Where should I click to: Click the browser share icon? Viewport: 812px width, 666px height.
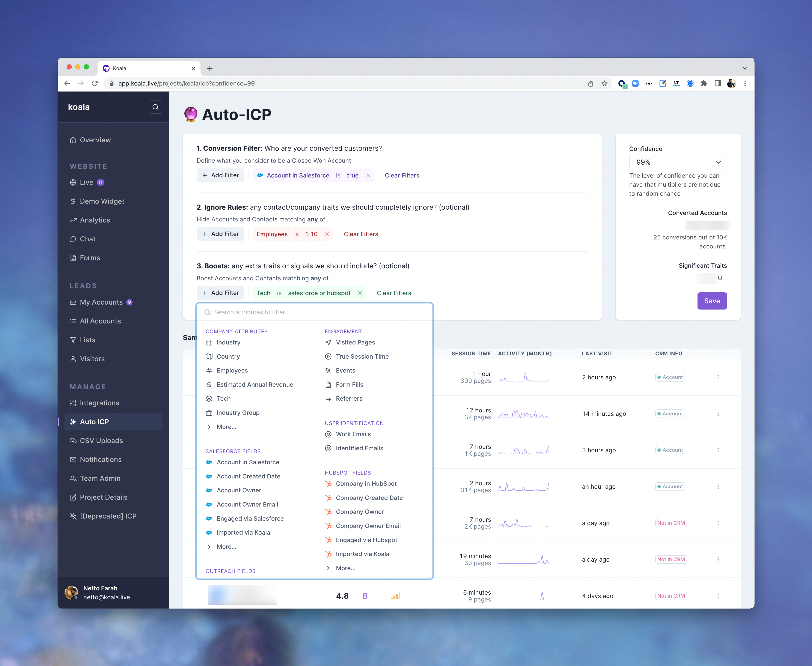click(591, 84)
